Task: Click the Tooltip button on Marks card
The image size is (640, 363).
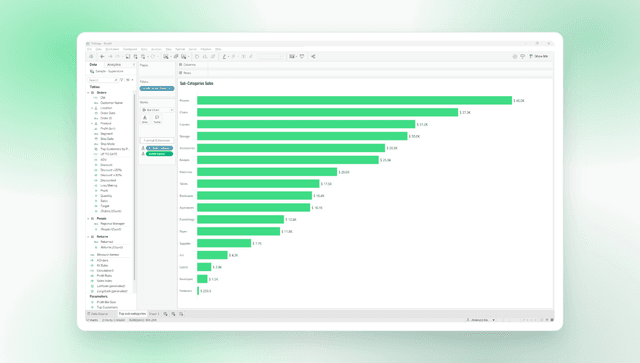Action: (x=157, y=119)
